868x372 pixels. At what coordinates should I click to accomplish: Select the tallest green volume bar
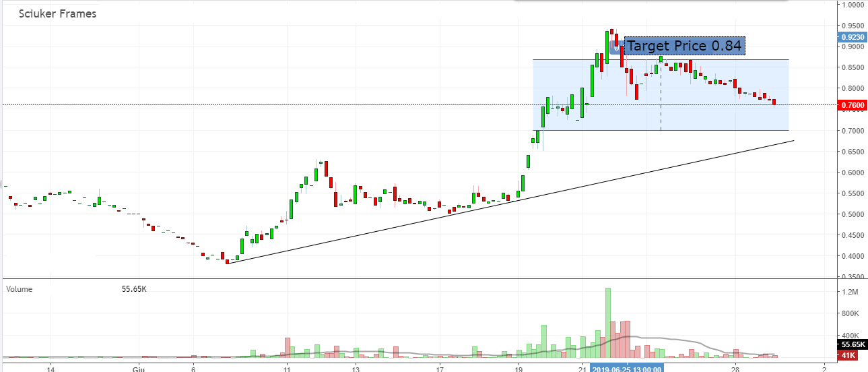608,323
